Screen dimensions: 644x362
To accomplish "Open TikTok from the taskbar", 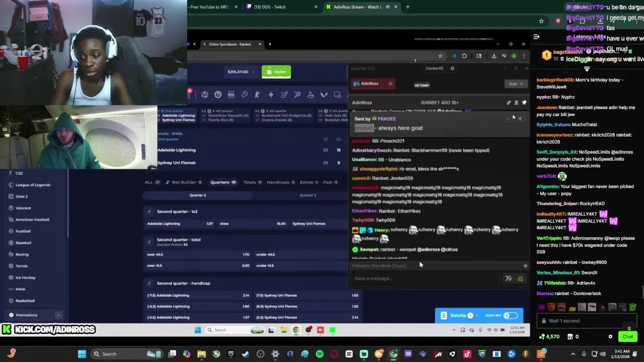I will click(467, 354).
